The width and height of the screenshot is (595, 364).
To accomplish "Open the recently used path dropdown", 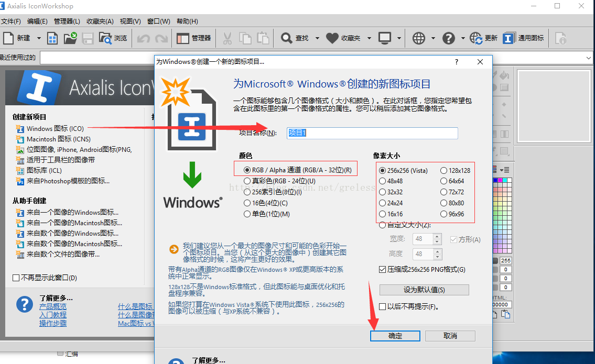I will (588, 58).
